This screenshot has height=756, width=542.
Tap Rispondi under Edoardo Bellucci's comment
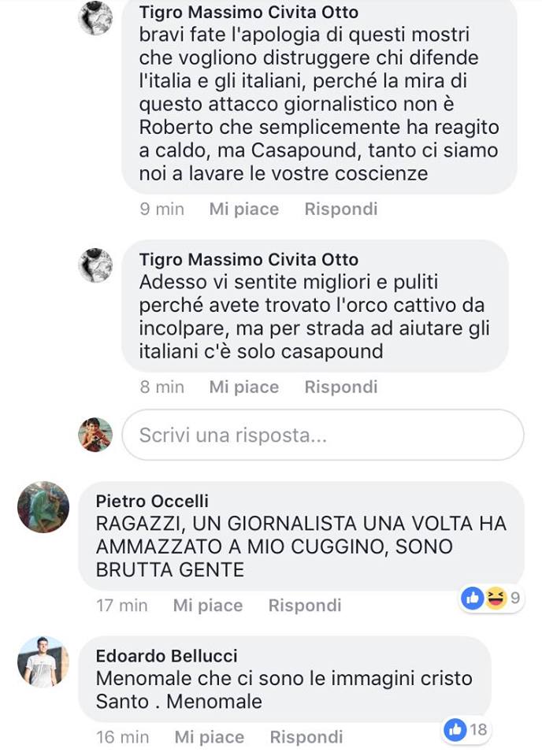306,737
